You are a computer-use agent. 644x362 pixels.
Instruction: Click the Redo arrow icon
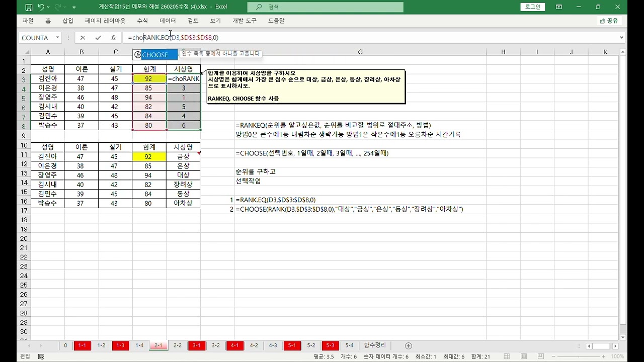tap(57, 7)
